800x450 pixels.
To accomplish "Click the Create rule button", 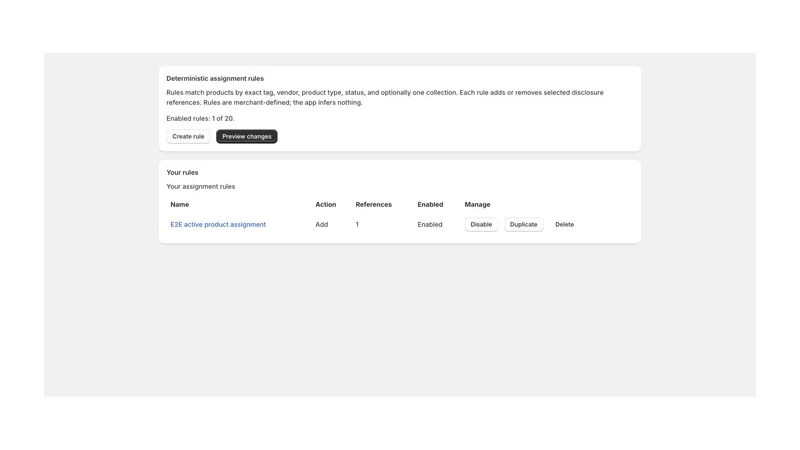I will point(188,136).
